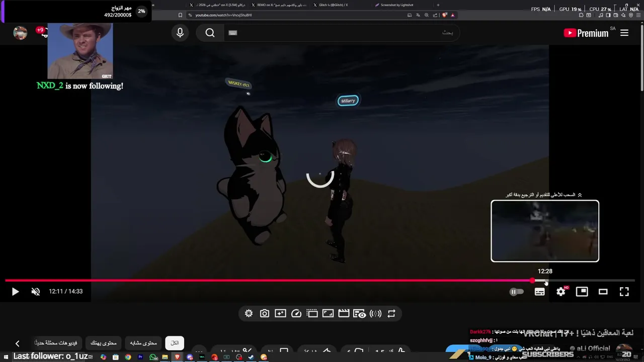Click the red progress bar scrubber
This screenshot has width=644, height=362.
(532, 281)
